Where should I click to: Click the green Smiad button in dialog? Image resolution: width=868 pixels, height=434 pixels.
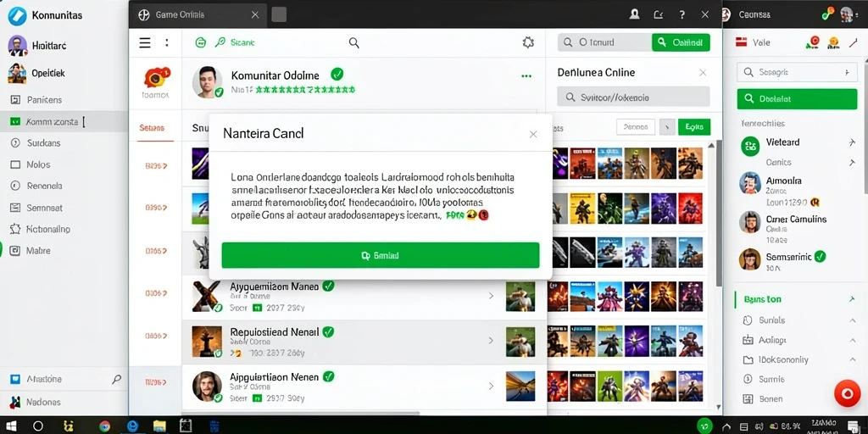[x=381, y=255]
